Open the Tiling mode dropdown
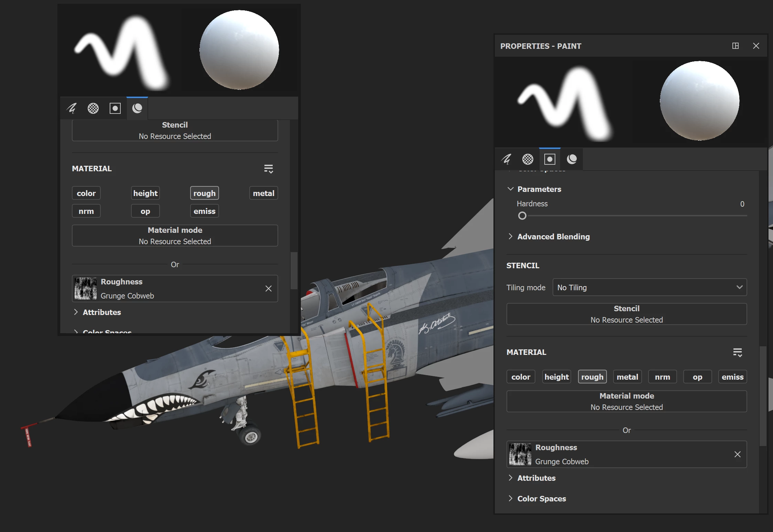773x532 pixels. [649, 287]
